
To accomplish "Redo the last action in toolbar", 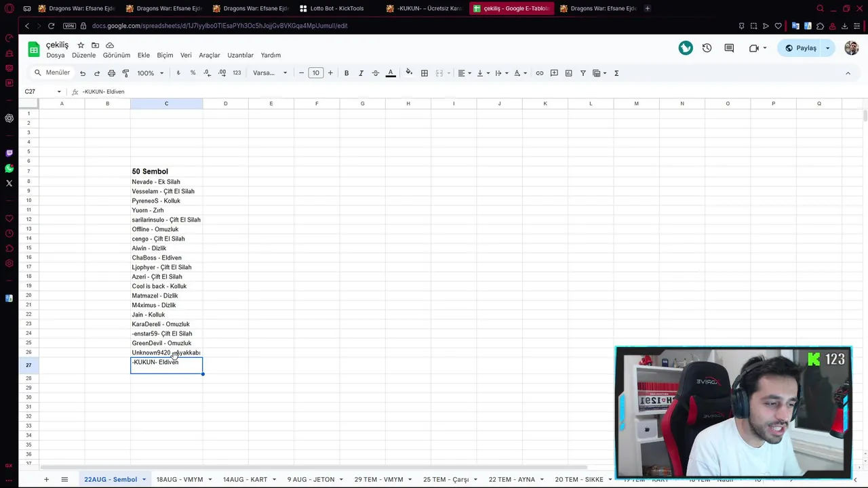I will [97, 73].
